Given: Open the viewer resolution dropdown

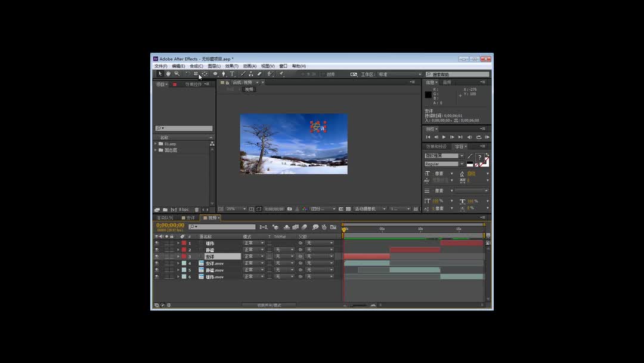Looking at the screenshot, I should pyautogui.click(x=323, y=209).
